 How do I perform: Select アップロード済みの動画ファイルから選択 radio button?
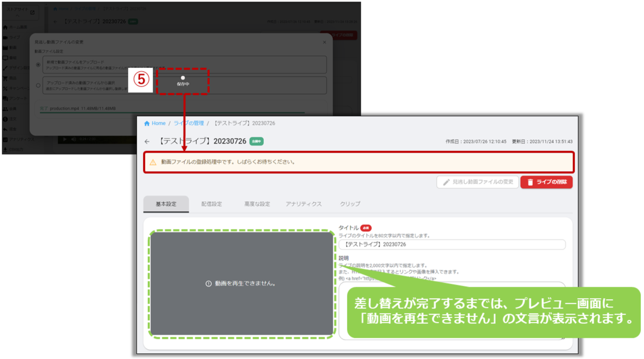[x=38, y=85]
